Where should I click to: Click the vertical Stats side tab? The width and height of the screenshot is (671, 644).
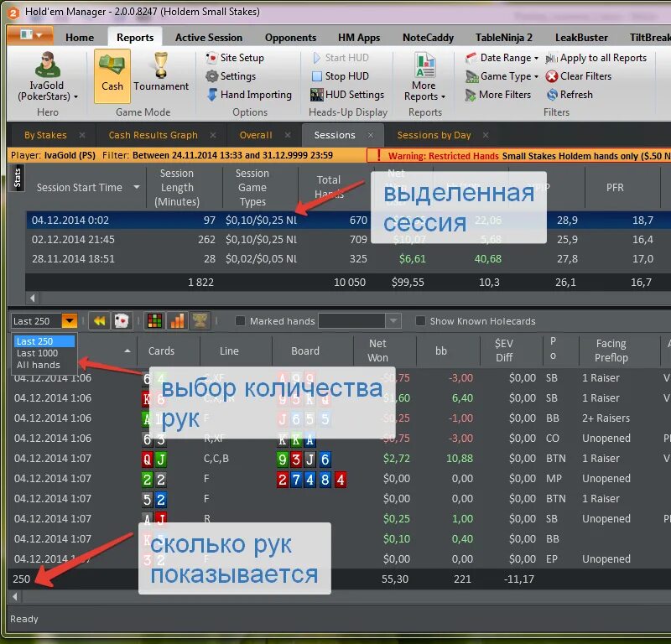(17, 178)
